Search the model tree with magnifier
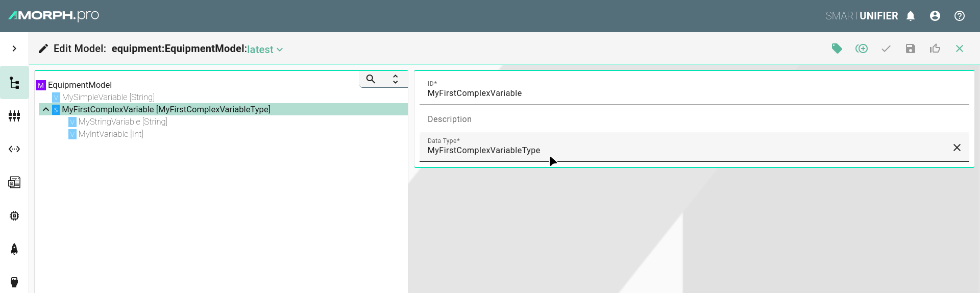This screenshot has width=980, height=293. [x=371, y=79]
